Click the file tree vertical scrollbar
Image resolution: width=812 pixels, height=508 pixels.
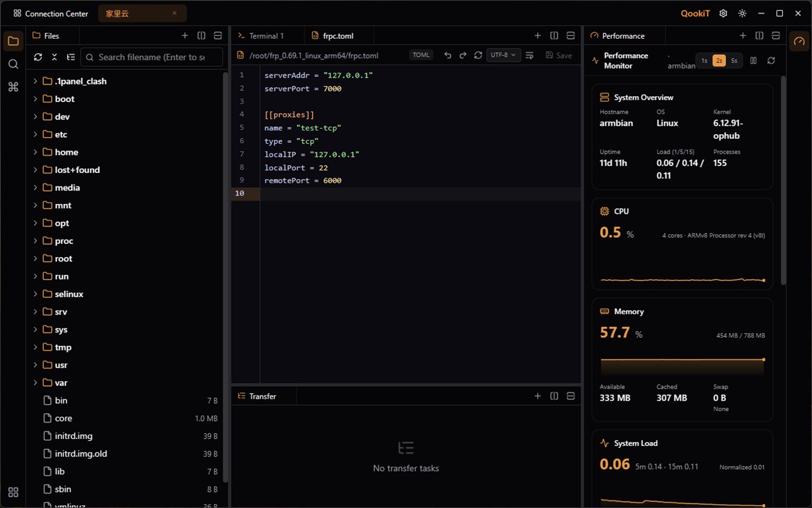click(225, 278)
